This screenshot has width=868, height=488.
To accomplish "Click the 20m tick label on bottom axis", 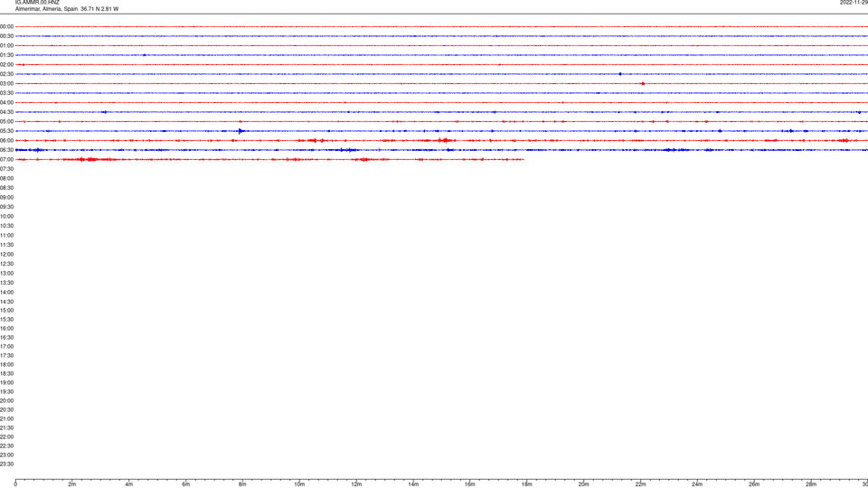I will (584, 484).
